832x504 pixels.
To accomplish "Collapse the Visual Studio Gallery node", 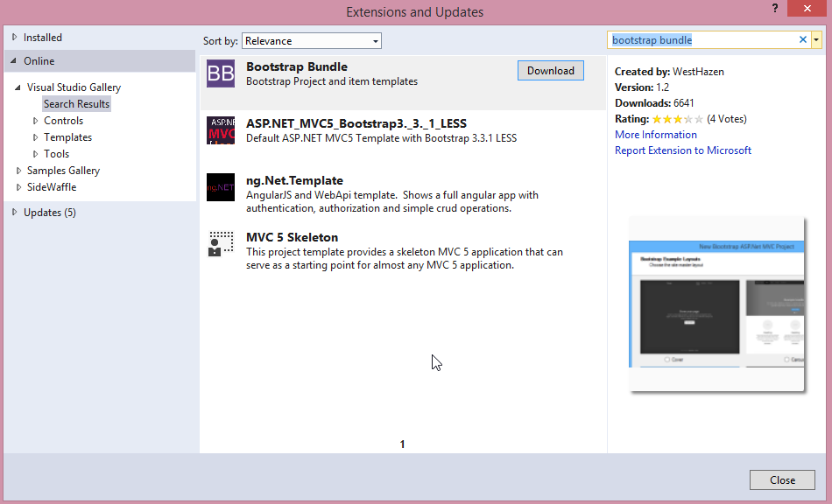I will coord(18,87).
